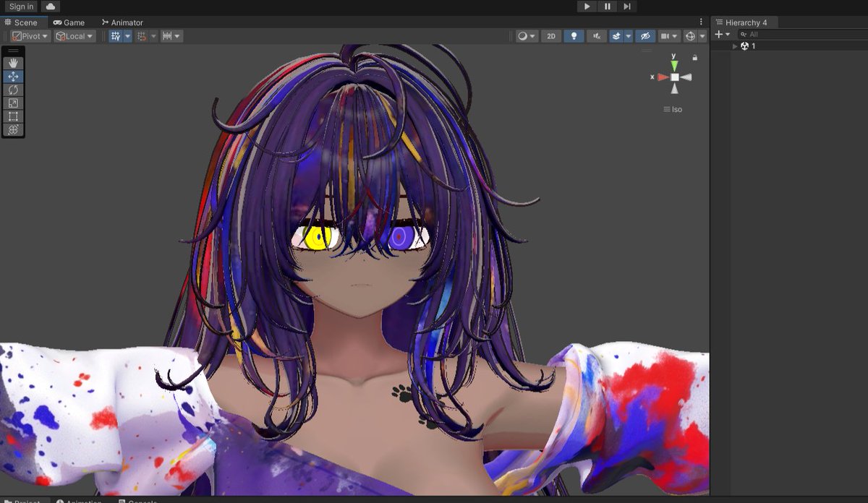The image size is (868, 503).
Task: Toggle the scene gizmo rotation lock
Action: (695, 58)
